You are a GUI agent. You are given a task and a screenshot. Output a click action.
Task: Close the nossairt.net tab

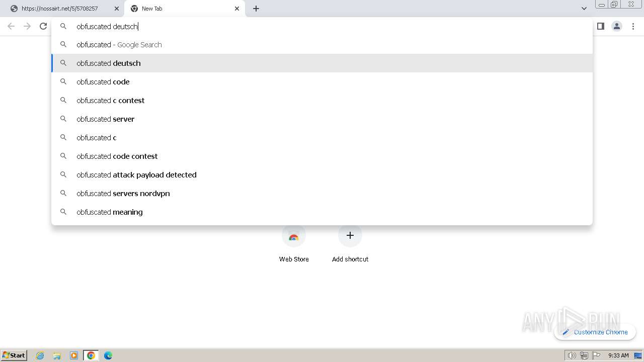click(116, 9)
